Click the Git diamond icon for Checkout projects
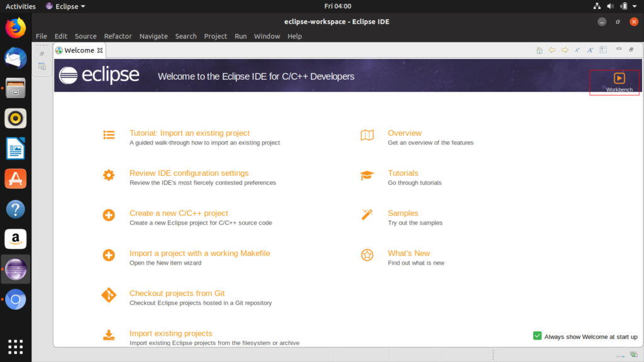The width and height of the screenshot is (644, 362). 109,295
